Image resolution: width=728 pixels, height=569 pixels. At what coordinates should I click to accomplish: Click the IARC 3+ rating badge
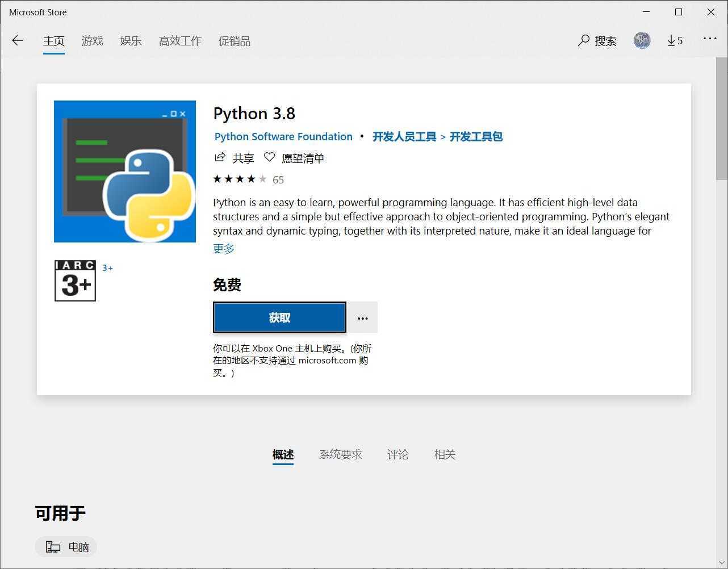pyautogui.click(x=75, y=281)
